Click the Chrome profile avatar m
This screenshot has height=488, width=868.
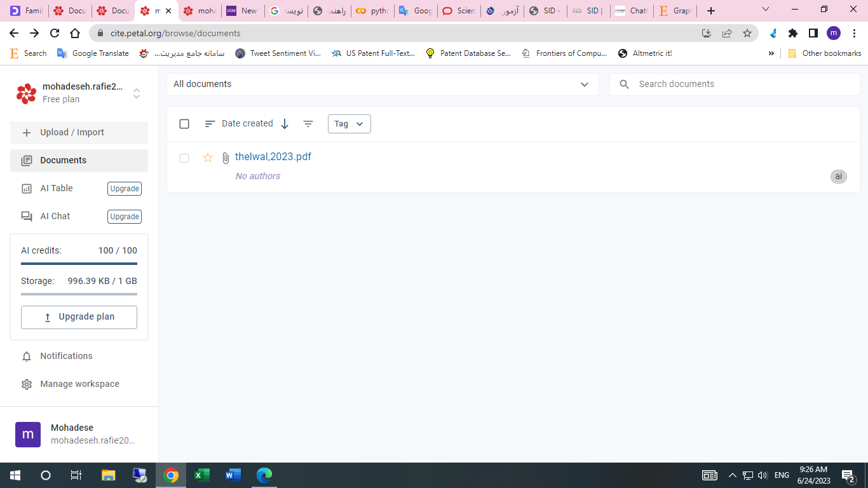point(834,33)
